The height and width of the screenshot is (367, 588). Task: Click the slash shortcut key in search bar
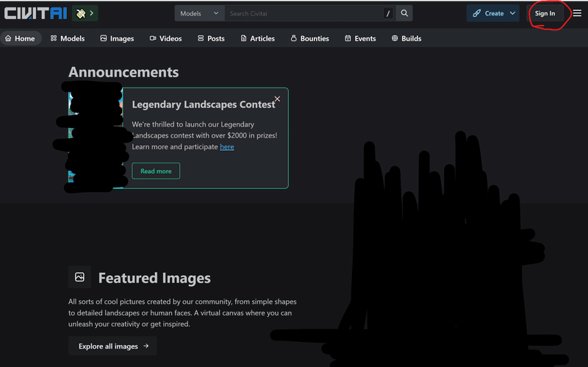(x=388, y=13)
